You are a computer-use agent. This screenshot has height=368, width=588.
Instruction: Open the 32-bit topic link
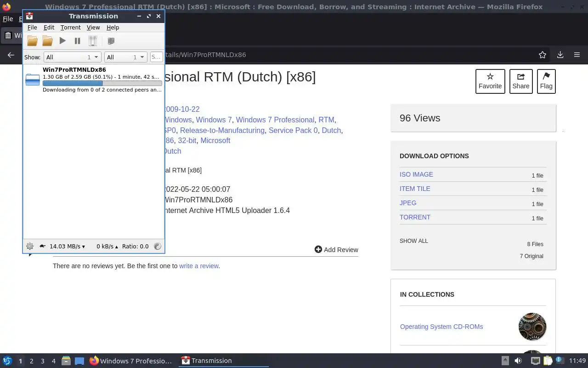187,141
